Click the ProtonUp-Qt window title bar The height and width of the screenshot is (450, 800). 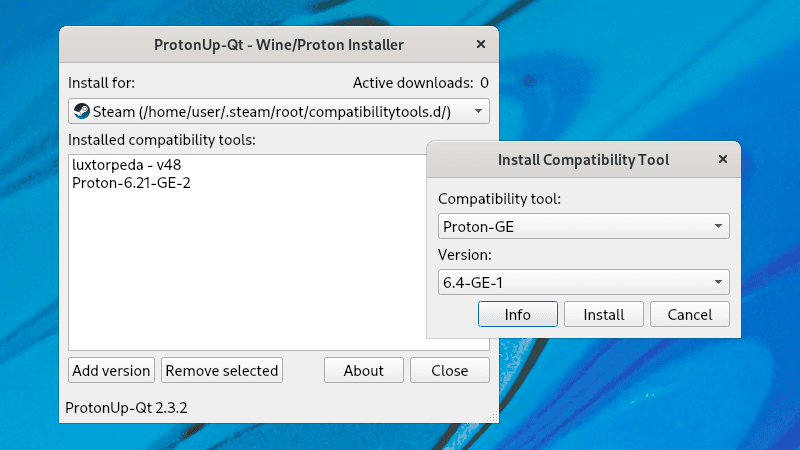point(279,45)
